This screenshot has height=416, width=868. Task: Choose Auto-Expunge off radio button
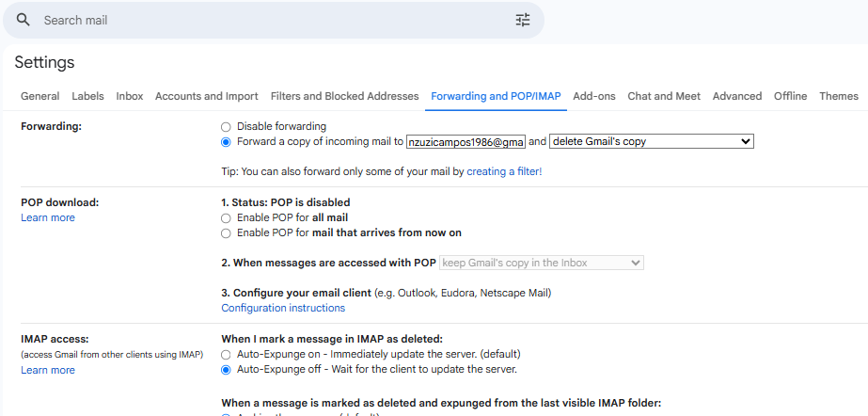click(x=226, y=370)
